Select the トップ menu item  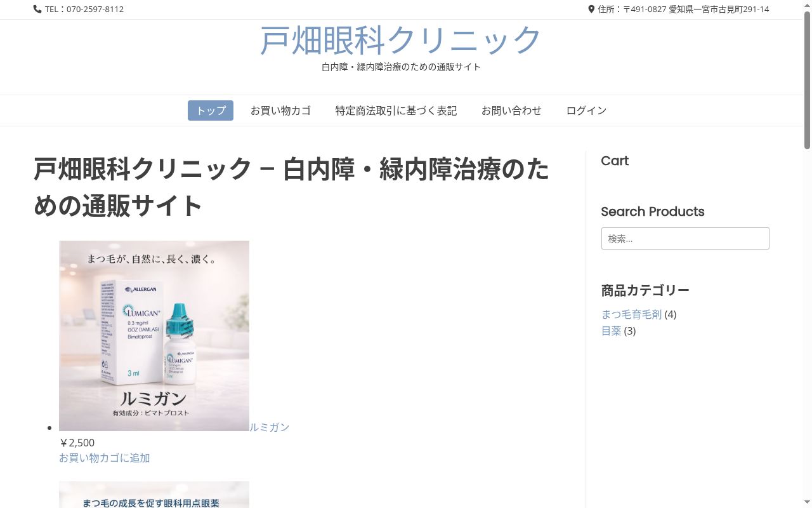[211, 110]
